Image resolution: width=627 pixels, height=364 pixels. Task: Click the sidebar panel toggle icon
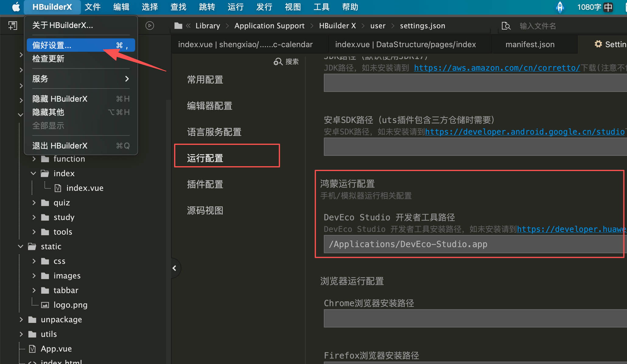pos(13,26)
